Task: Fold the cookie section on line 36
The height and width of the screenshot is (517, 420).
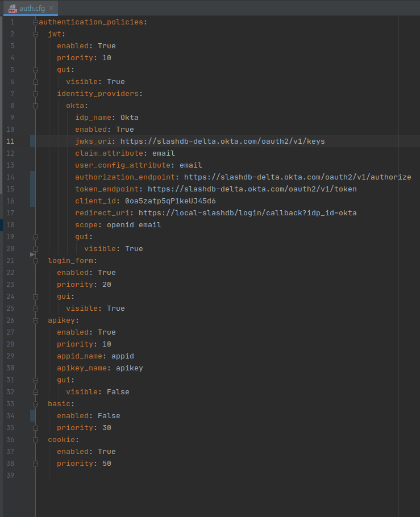Action: coord(35,440)
